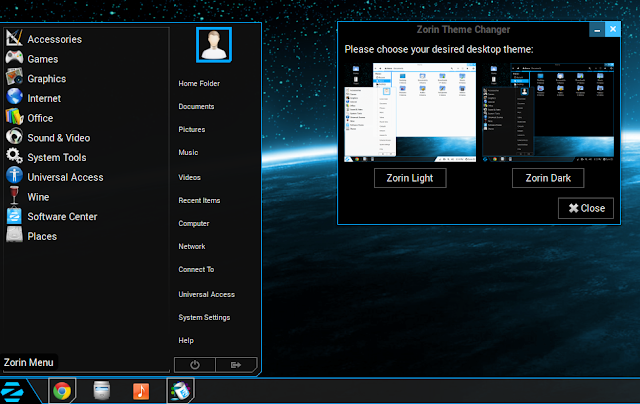Select the Wine menu label
Viewport: 640px width, 404px height.
tap(38, 197)
